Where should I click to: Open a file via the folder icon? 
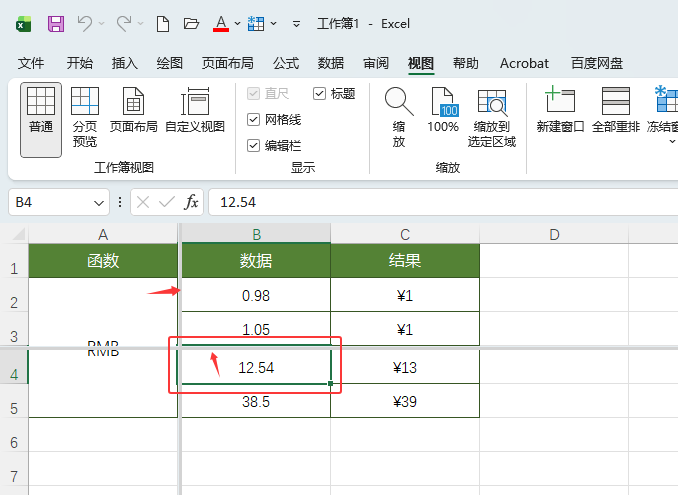tap(191, 24)
